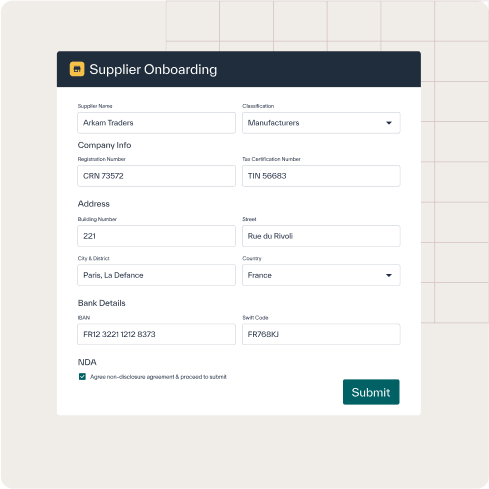Focus the Swift Code field
This screenshot has width=489, height=489.
(321, 334)
